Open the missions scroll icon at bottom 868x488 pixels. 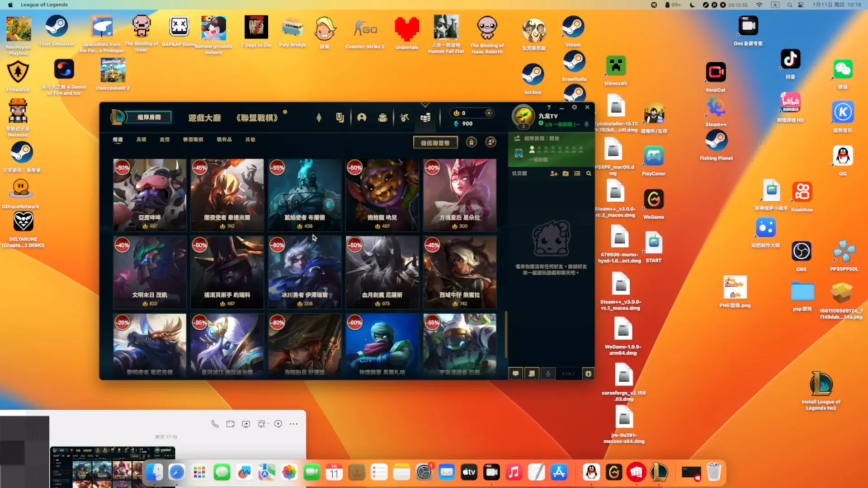pyautogui.click(x=532, y=374)
